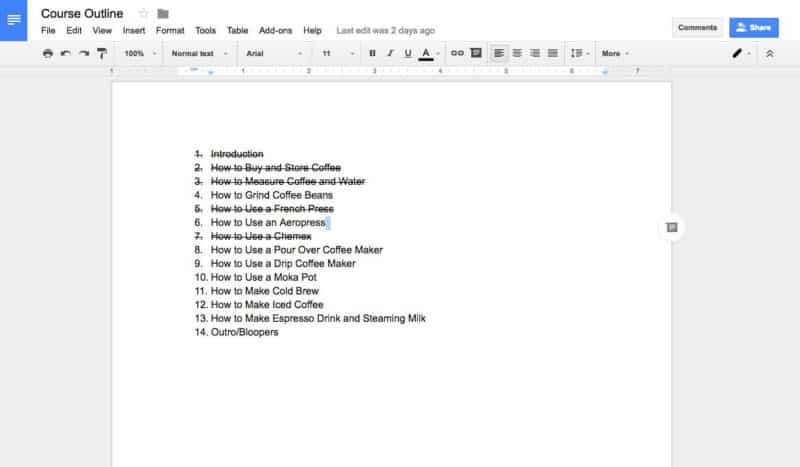Click 'How to Buy and Store Coffee'

(276, 168)
